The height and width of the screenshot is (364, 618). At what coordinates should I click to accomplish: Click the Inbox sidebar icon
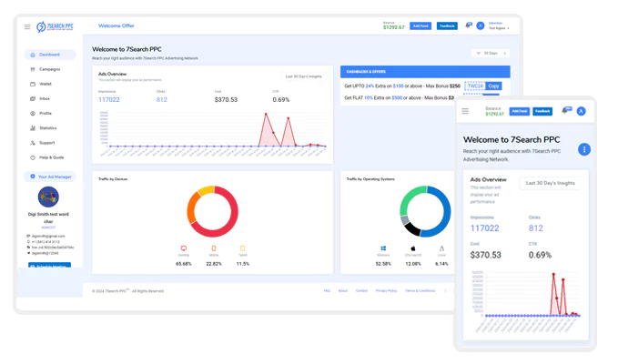[33, 99]
